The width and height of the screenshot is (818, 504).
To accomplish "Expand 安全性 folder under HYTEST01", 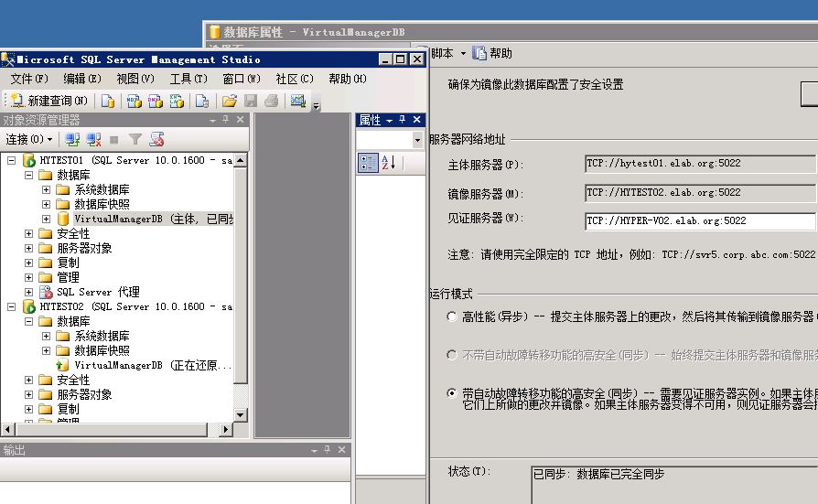I will click(x=28, y=233).
